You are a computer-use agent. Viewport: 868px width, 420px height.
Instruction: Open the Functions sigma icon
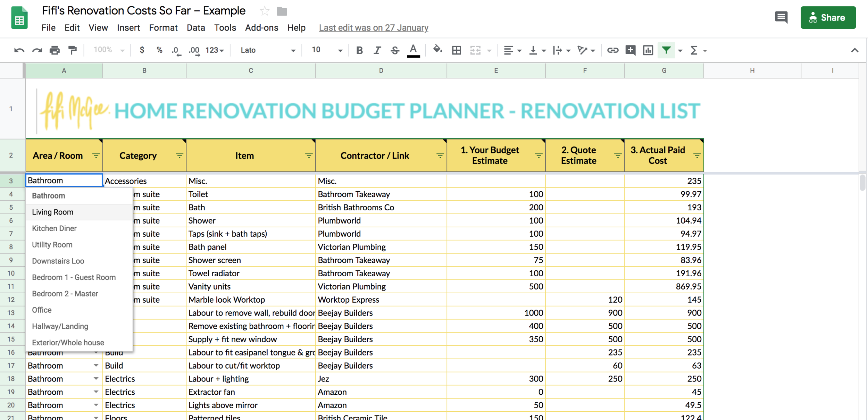point(694,50)
